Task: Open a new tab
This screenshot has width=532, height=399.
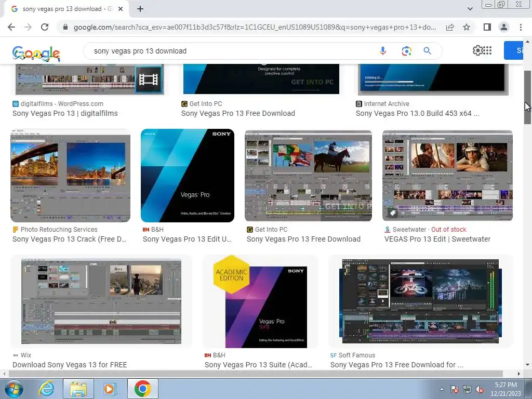Action: [140, 9]
